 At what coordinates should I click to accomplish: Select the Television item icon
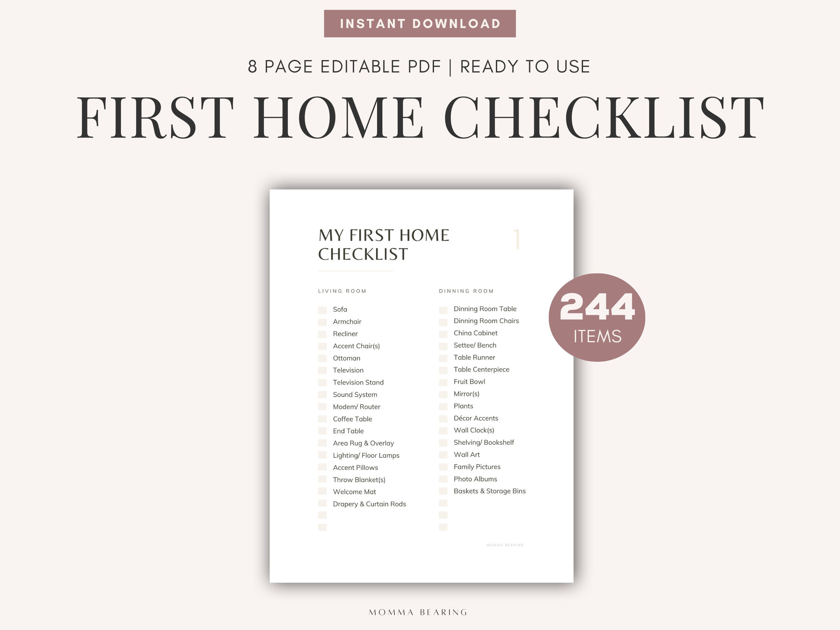(x=322, y=371)
